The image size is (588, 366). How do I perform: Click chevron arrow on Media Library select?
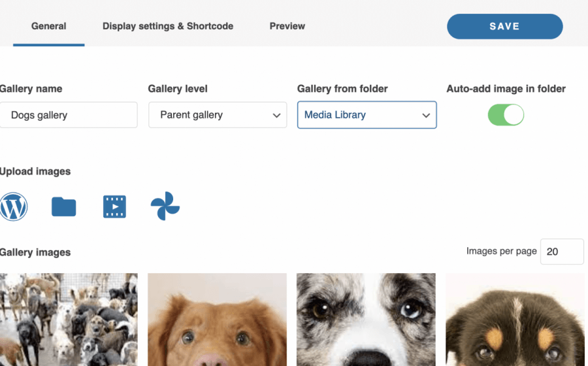[426, 116]
